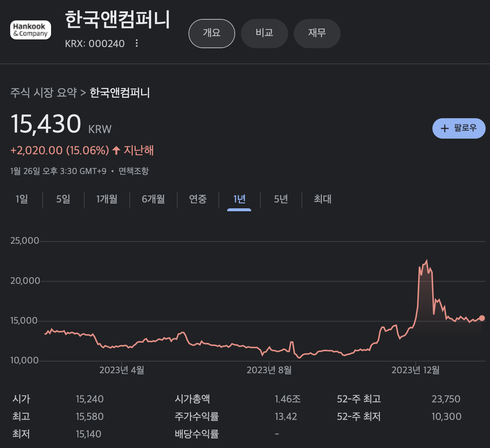Click the 52-주 최고 value 23,750
Viewport: 490px width, 448px height.
click(446, 399)
